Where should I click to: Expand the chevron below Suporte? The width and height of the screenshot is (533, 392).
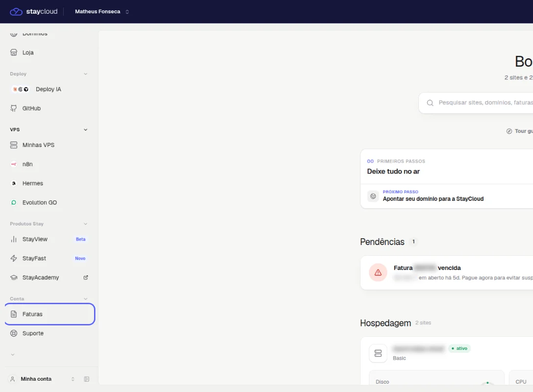point(13,355)
